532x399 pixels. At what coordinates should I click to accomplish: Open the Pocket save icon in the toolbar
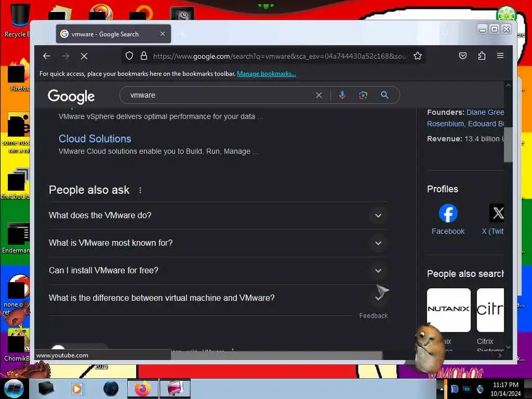tap(463, 56)
